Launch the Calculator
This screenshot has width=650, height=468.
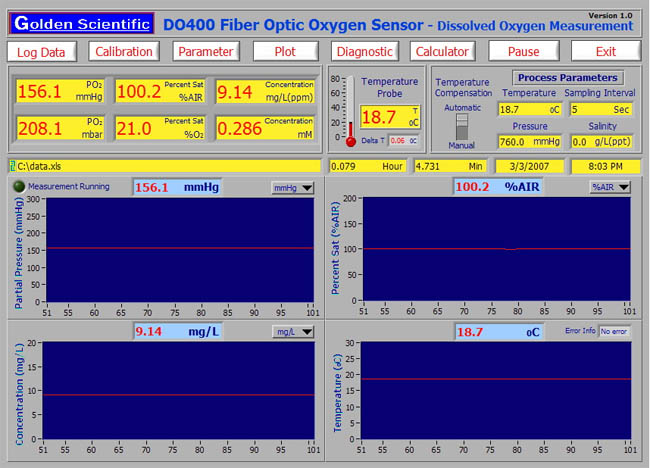442,51
